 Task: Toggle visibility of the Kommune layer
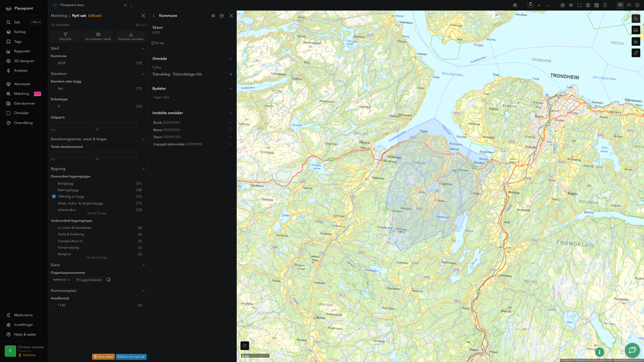(213, 16)
